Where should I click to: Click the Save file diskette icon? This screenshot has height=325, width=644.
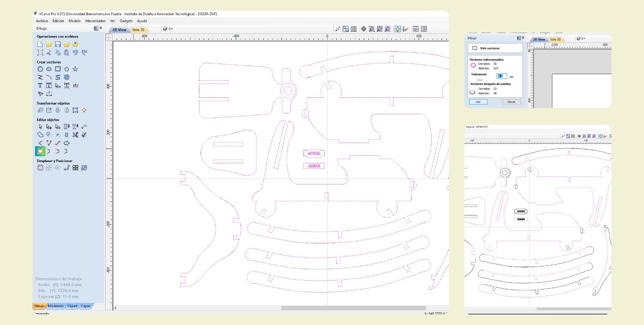tap(58, 44)
